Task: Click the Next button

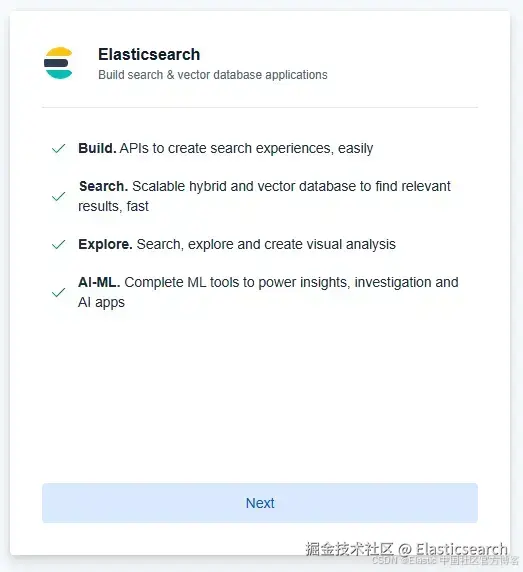Action: point(260,503)
